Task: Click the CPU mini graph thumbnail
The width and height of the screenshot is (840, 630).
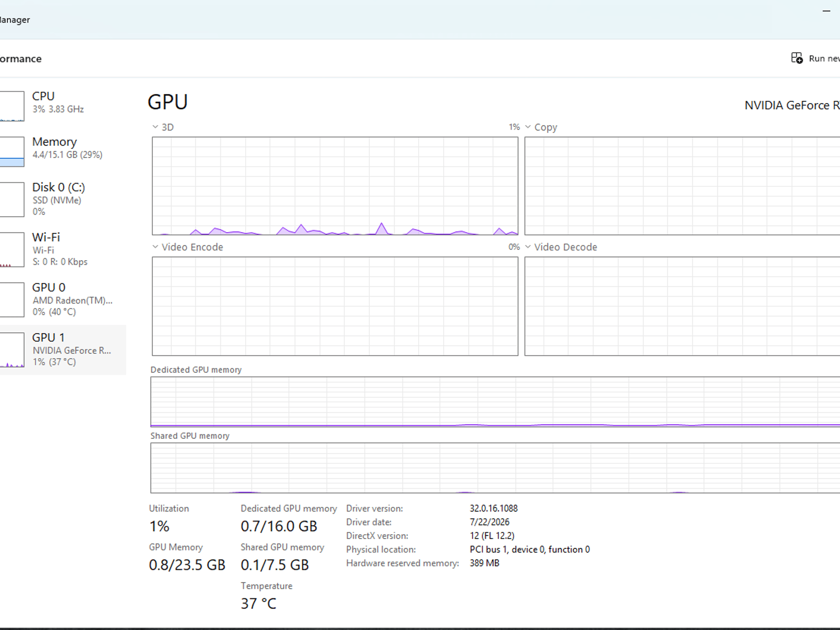Action: [x=12, y=106]
